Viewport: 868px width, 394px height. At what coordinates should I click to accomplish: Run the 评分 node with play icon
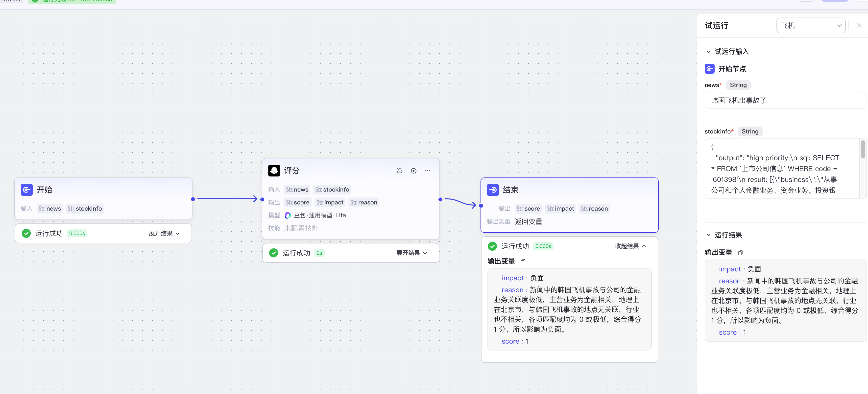pyautogui.click(x=413, y=171)
